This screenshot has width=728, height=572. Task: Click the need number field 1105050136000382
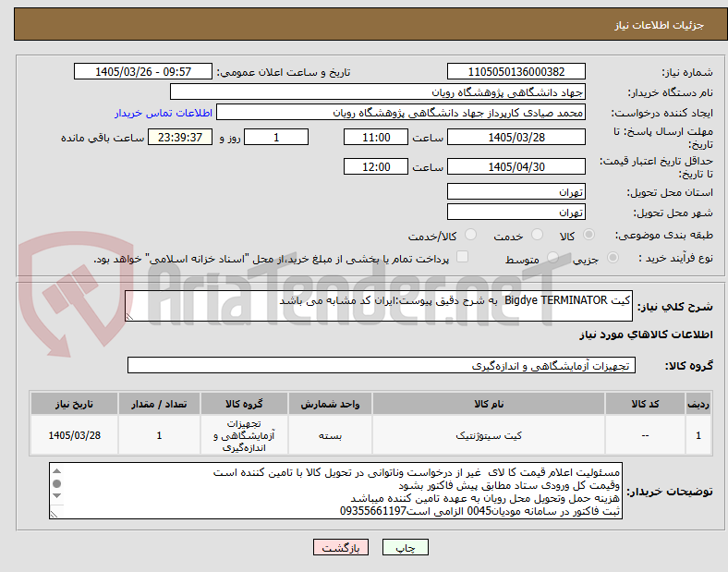point(516,71)
